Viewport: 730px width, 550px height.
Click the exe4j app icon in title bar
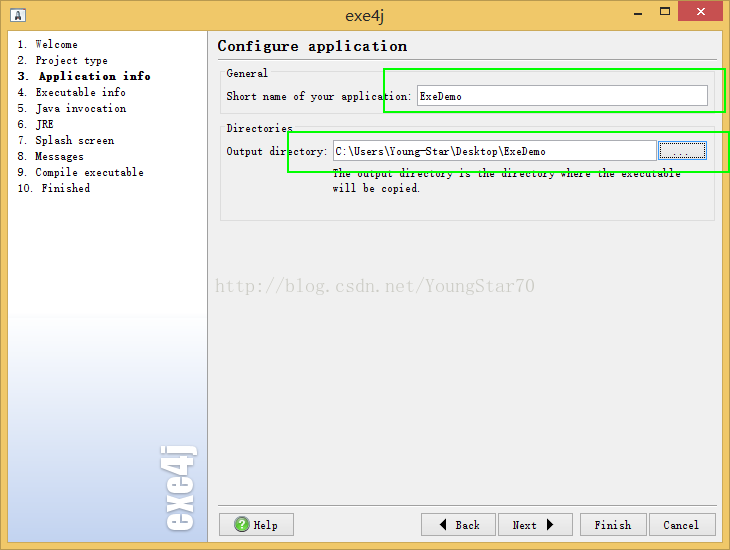tap(18, 15)
